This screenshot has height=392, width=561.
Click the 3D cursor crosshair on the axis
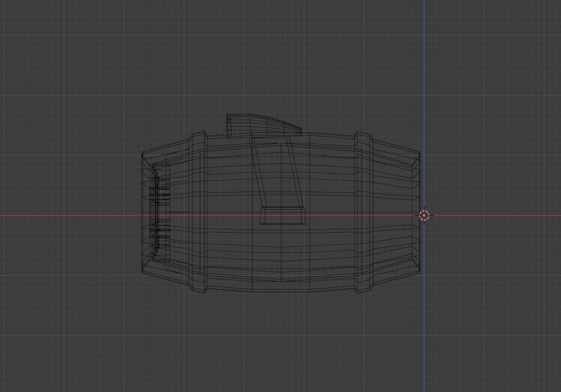click(x=424, y=216)
